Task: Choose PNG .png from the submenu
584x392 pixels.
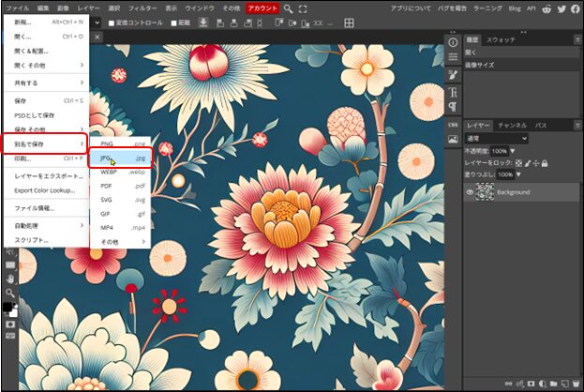Action: tap(120, 143)
